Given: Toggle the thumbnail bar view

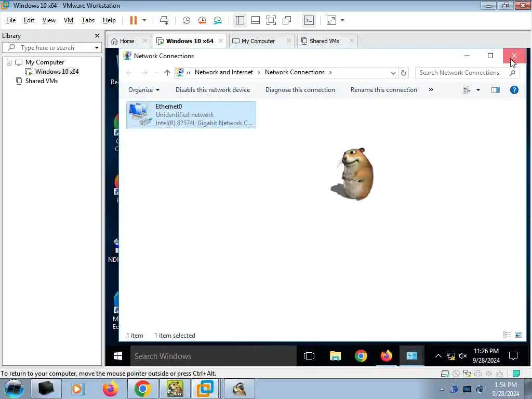Looking at the screenshot, I should click(x=256, y=20).
